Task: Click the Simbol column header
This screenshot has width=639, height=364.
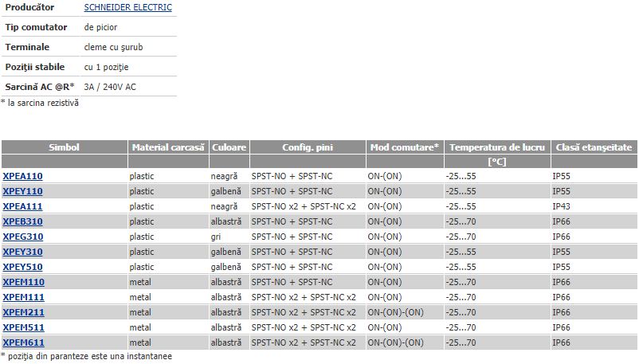Action: coord(64,147)
